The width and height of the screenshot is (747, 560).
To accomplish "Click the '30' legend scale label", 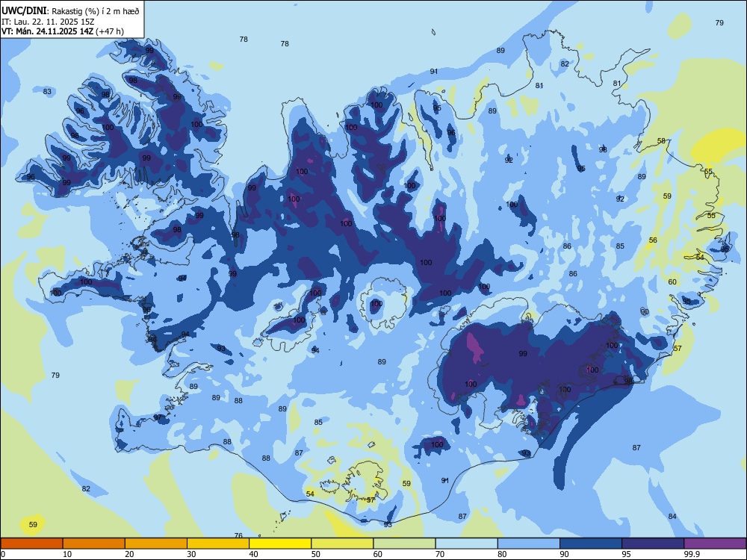I will (x=191, y=554).
